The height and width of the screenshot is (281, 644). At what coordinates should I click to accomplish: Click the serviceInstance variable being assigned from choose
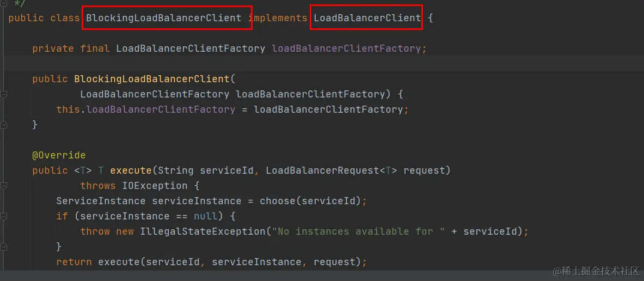pyautogui.click(x=197, y=201)
